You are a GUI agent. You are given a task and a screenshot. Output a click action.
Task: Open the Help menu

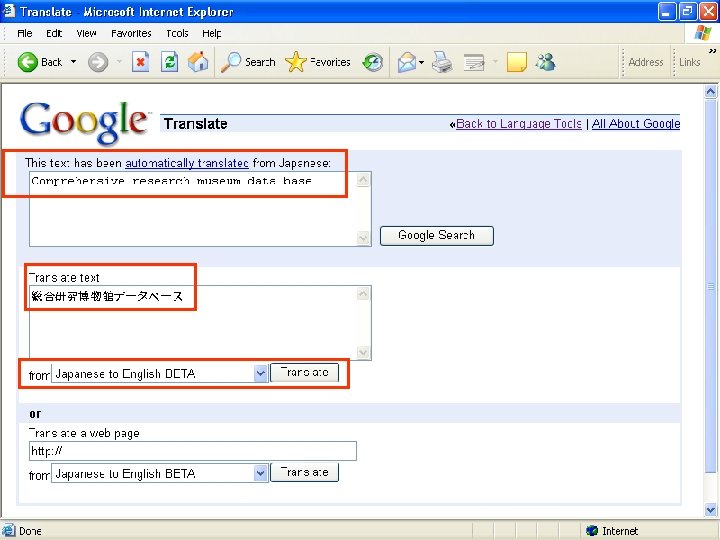[x=212, y=34]
